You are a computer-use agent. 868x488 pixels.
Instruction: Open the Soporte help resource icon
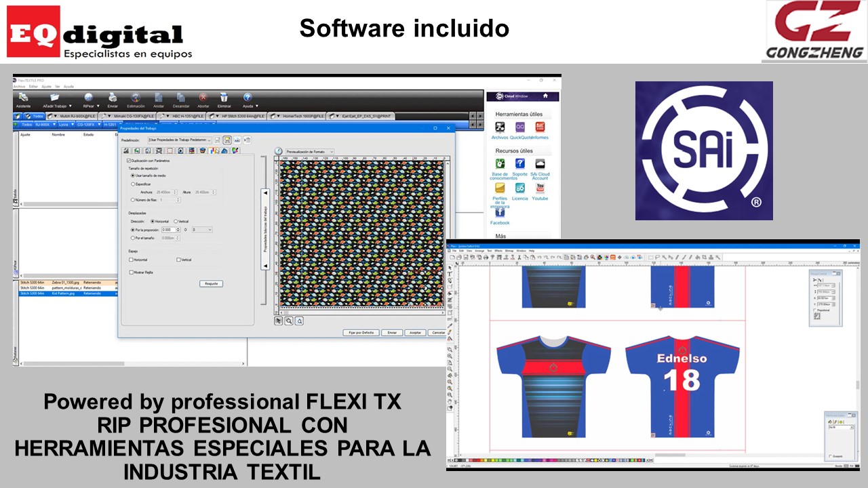coord(519,164)
